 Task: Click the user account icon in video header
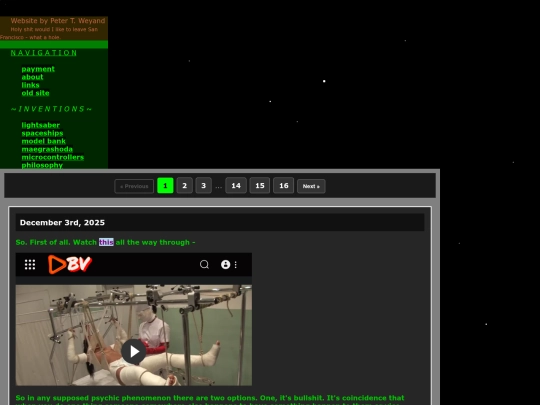click(226, 264)
